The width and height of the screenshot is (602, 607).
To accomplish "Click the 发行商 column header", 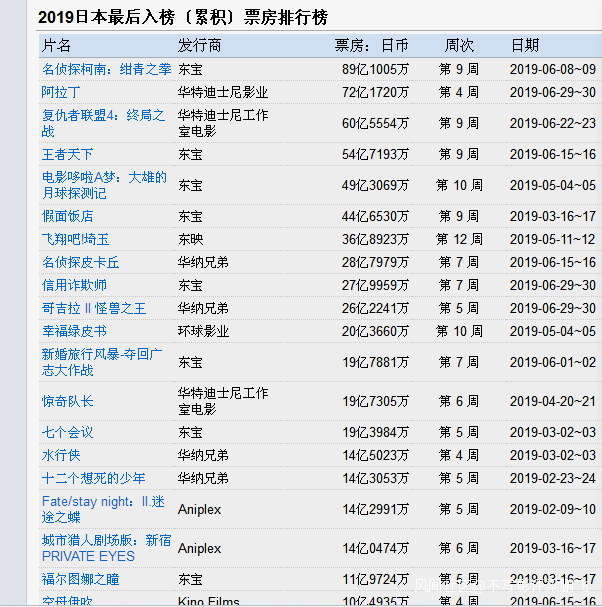I will [x=200, y=46].
